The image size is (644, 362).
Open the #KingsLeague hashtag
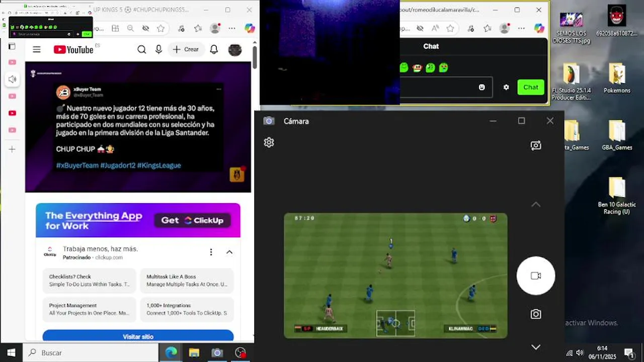[159, 165]
